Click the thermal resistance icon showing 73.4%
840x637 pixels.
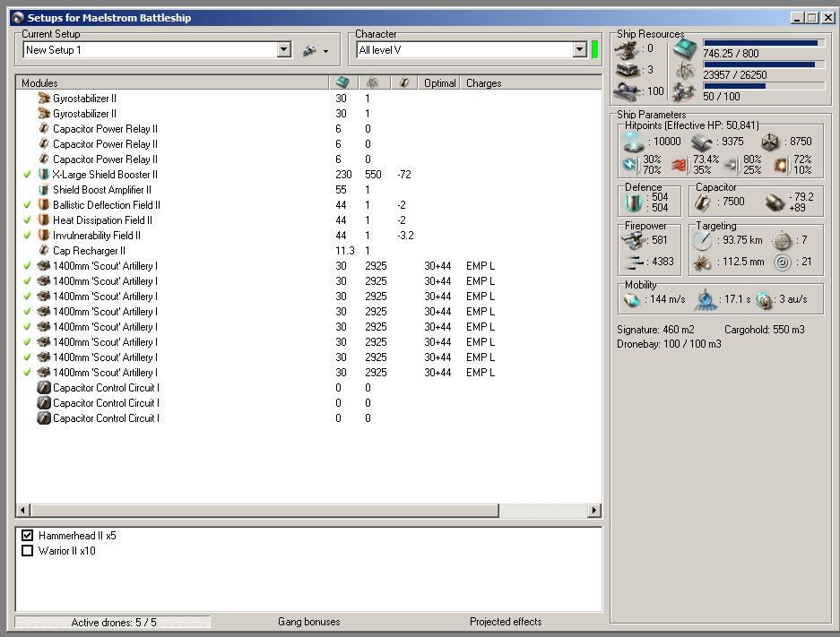coord(680,165)
